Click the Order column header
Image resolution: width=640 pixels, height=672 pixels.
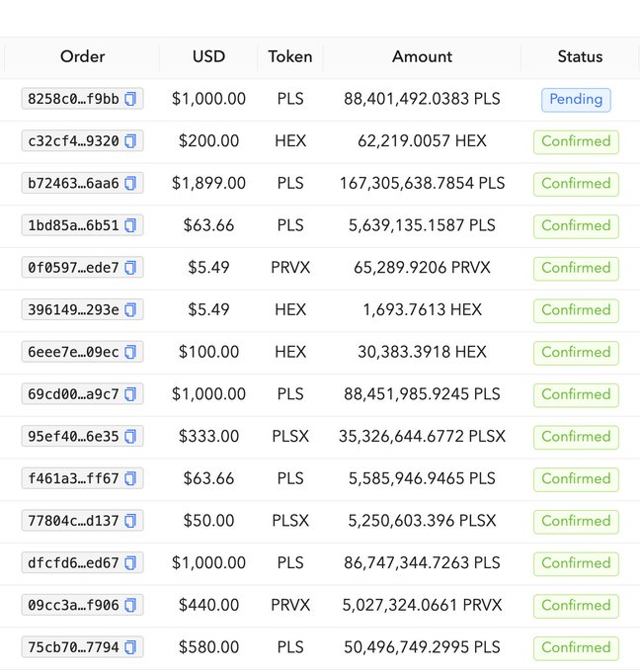(x=82, y=56)
